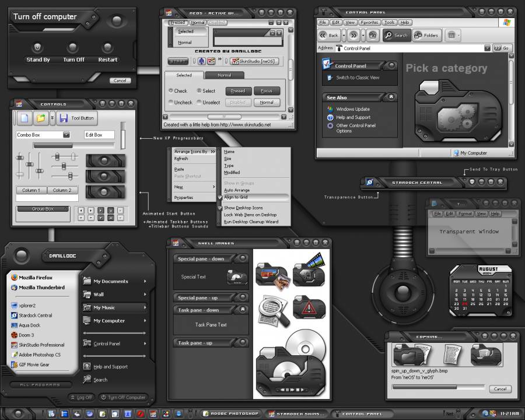
Task: Click Switch to Classic View link
Action: coord(357,78)
